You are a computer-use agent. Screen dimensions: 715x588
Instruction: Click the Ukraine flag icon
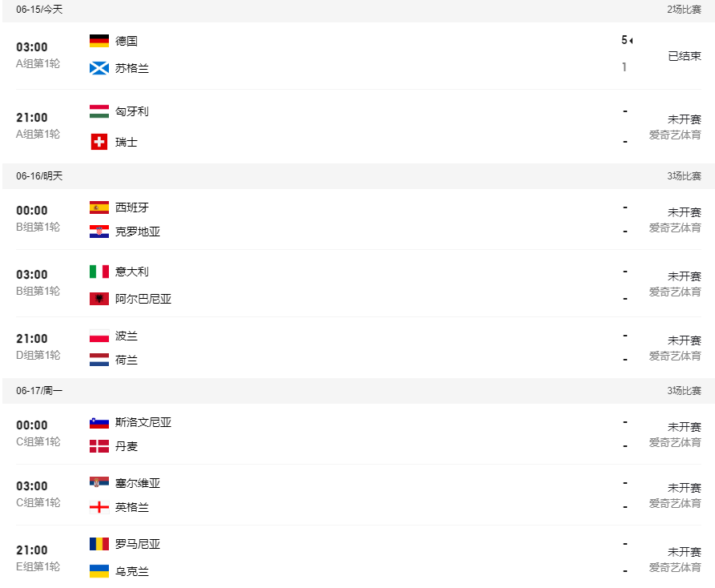coord(98,571)
